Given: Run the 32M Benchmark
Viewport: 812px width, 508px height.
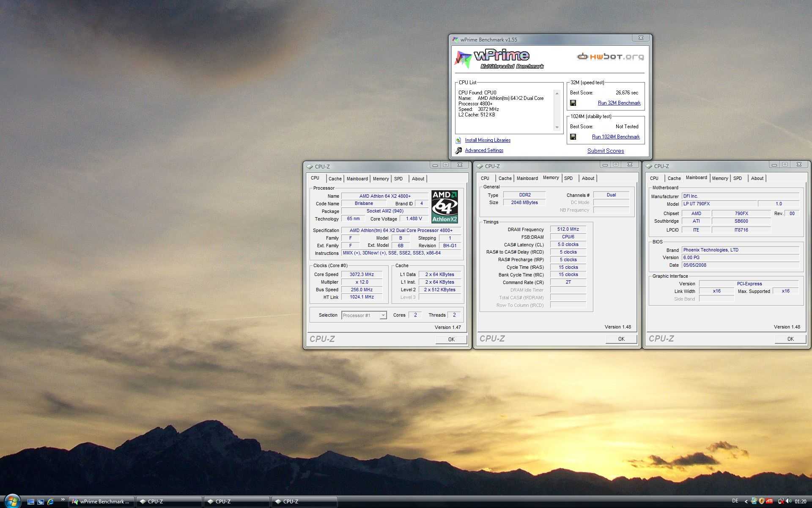Looking at the screenshot, I should coord(619,103).
